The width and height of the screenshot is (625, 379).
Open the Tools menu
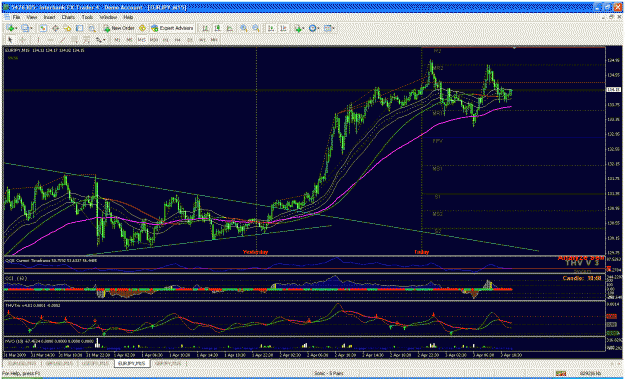87,18
